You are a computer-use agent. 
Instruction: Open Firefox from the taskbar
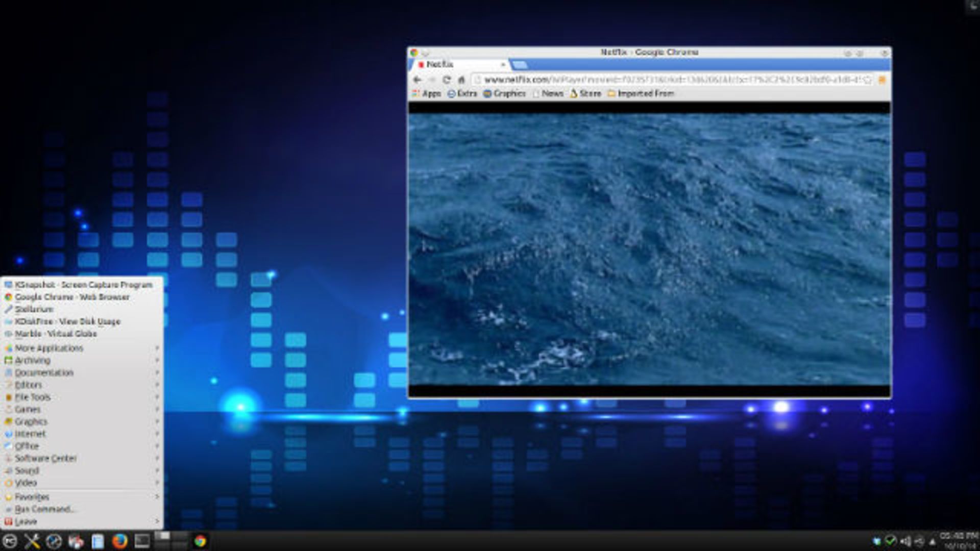pos(119,541)
